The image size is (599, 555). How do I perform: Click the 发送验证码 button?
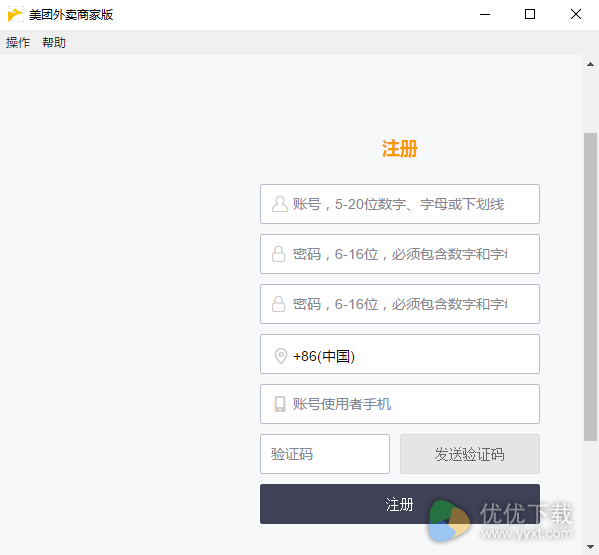tap(469, 454)
